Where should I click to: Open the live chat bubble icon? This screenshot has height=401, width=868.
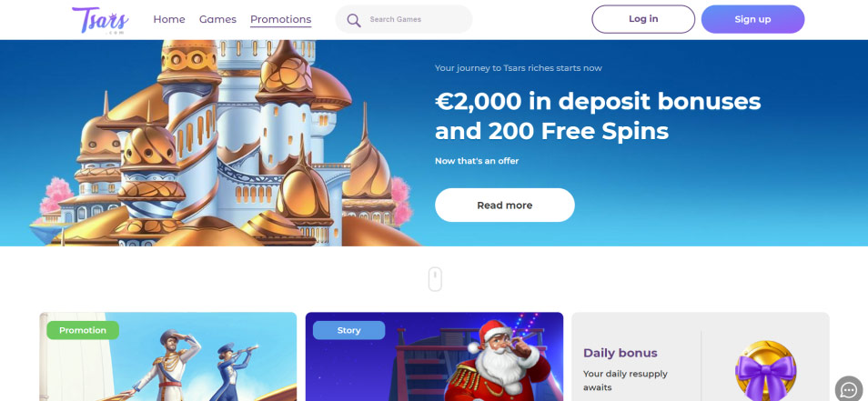pyautogui.click(x=849, y=388)
